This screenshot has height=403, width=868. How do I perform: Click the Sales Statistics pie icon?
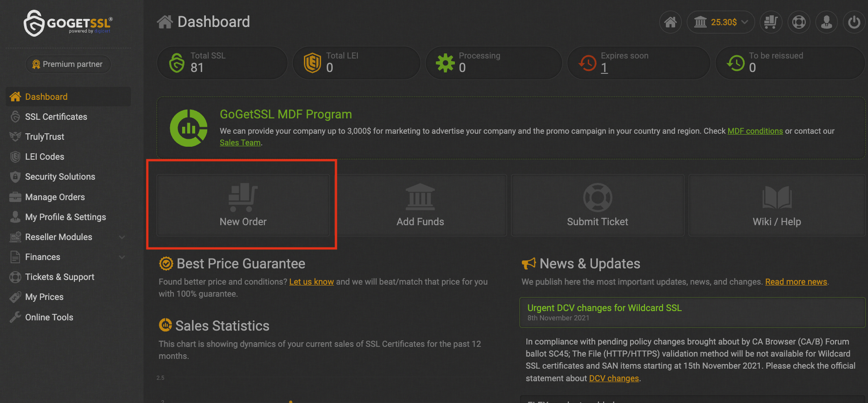tap(165, 325)
